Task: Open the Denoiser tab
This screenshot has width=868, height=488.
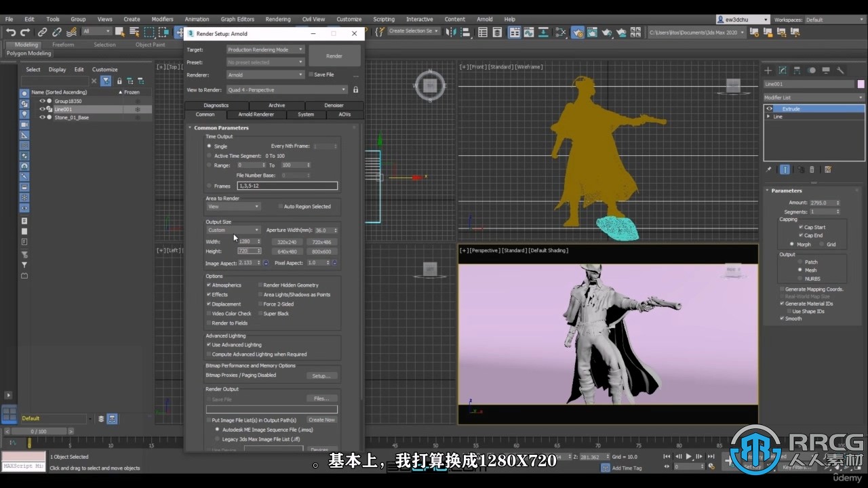Action: pos(334,105)
